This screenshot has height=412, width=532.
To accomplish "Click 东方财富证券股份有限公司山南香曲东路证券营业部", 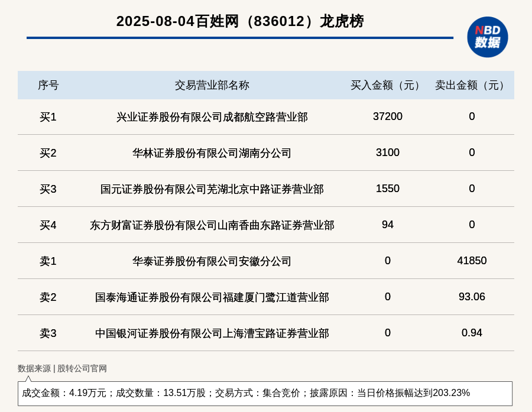I will pyautogui.click(x=212, y=225).
